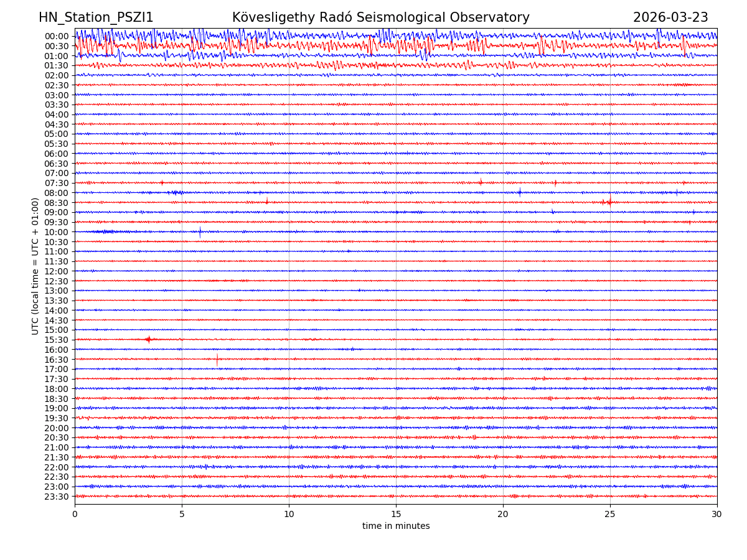Select the 12:00 row time label
This screenshot has height=560, width=747.
tap(57, 271)
